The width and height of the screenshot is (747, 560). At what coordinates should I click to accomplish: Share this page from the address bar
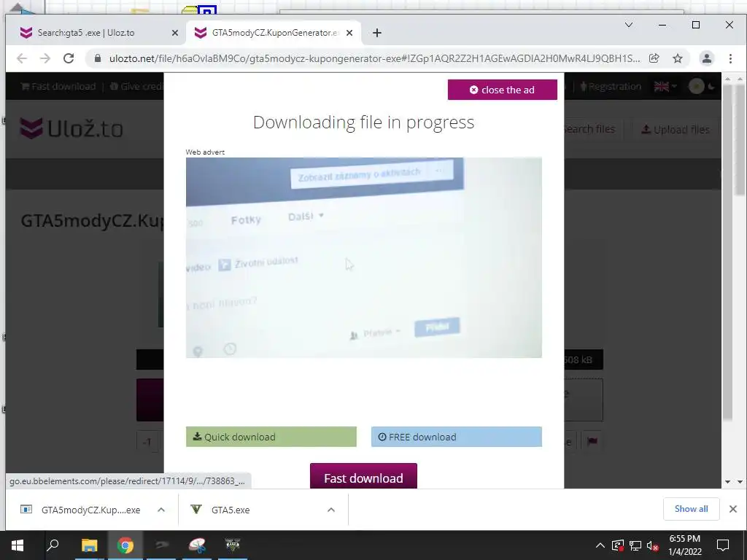pos(654,58)
